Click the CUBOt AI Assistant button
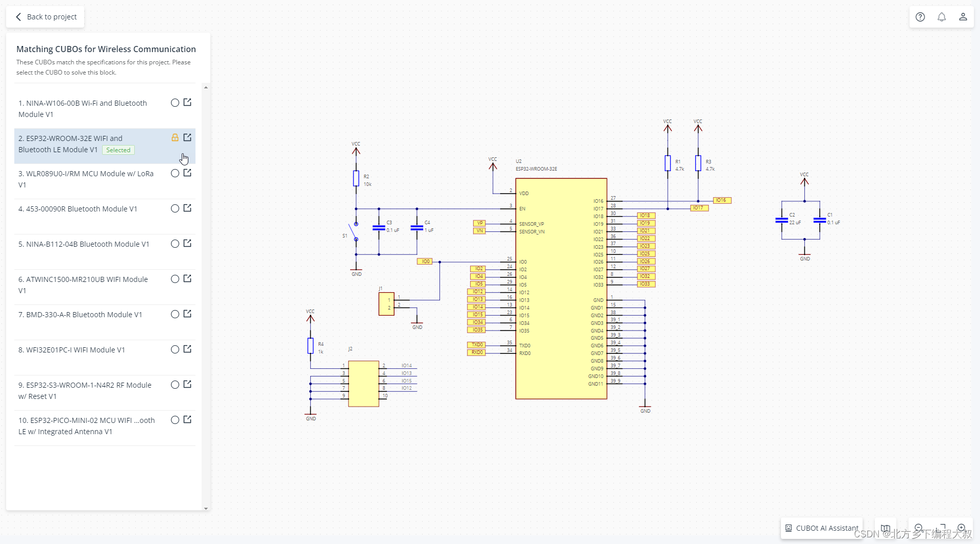This screenshot has height=544, width=980. (822, 528)
